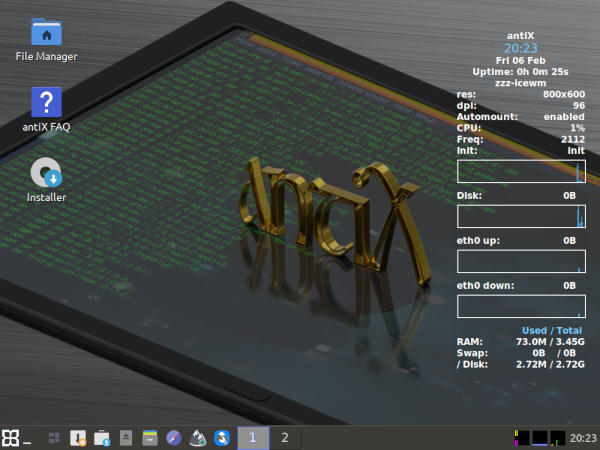This screenshot has width=600, height=450.
Task: Click the network monitor in the system tray
Action: pos(557,437)
